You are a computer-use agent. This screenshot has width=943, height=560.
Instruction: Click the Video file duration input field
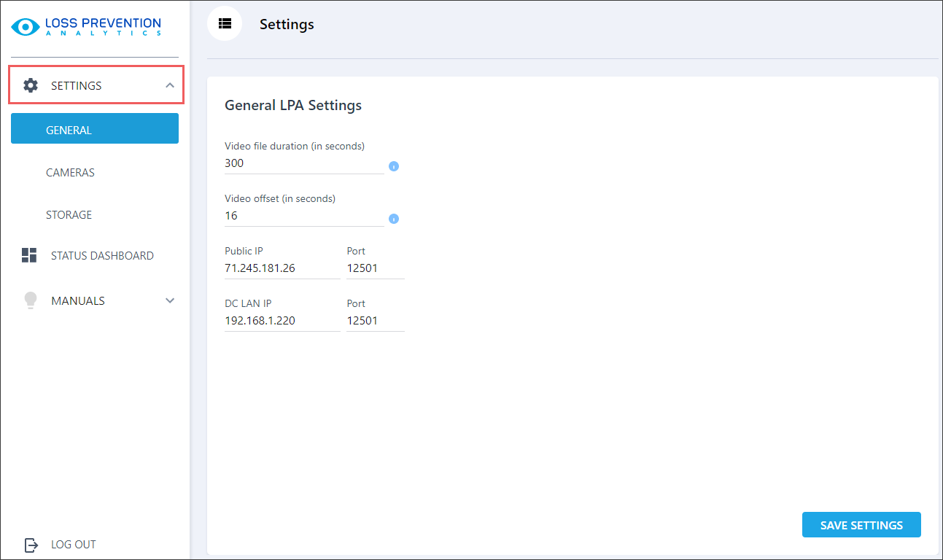[x=303, y=163]
